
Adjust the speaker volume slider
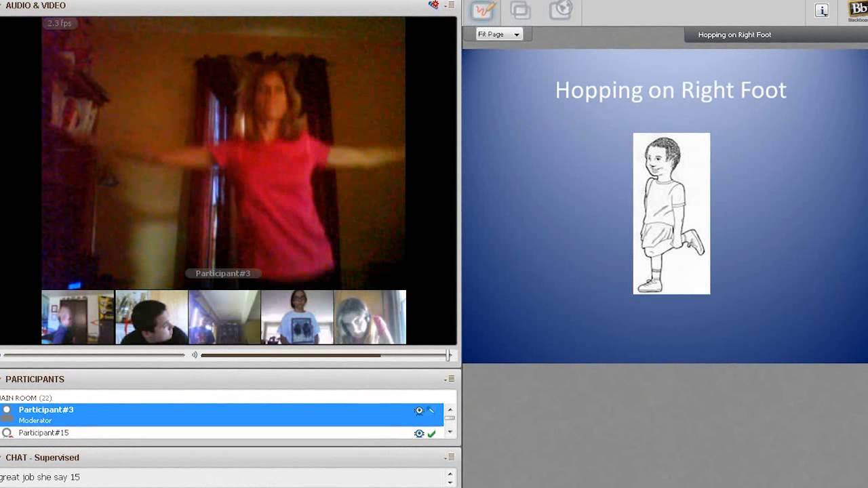click(x=325, y=354)
